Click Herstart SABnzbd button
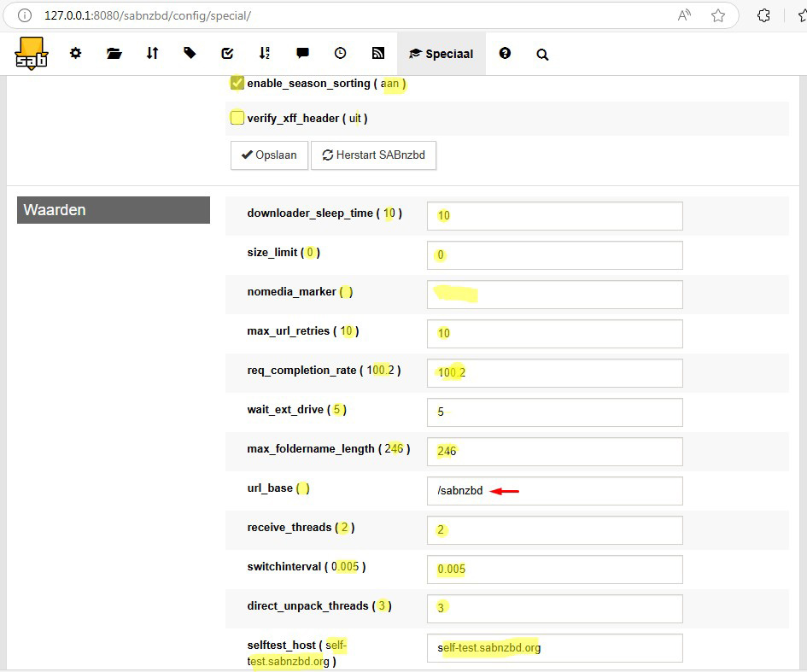Image resolution: width=807 pixels, height=672 pixels. tap(374, 155)
